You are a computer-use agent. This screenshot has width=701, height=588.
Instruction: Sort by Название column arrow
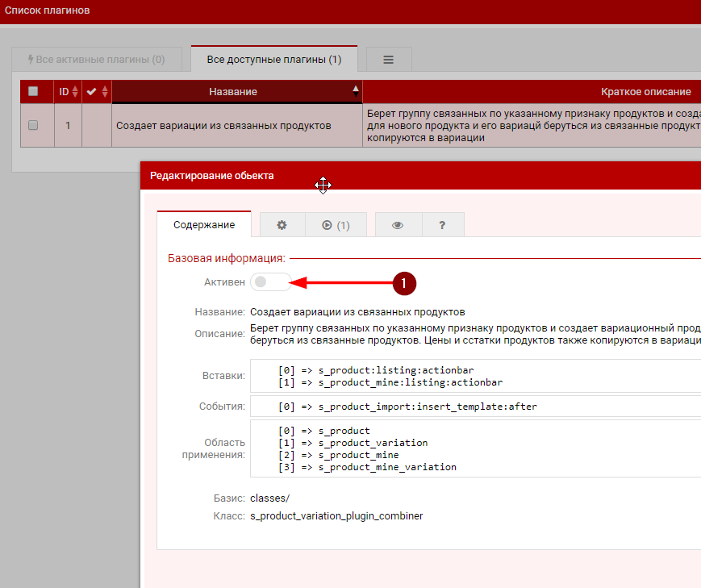[356, 92]
